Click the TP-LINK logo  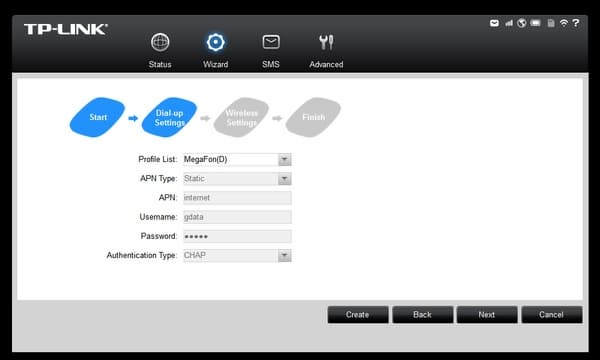click(66, 29)
